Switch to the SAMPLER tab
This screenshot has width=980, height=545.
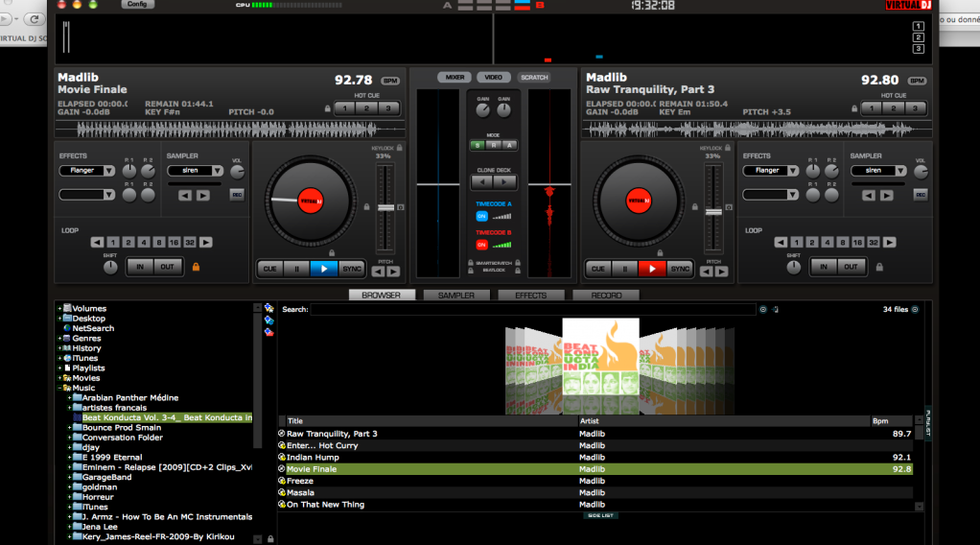456,296
